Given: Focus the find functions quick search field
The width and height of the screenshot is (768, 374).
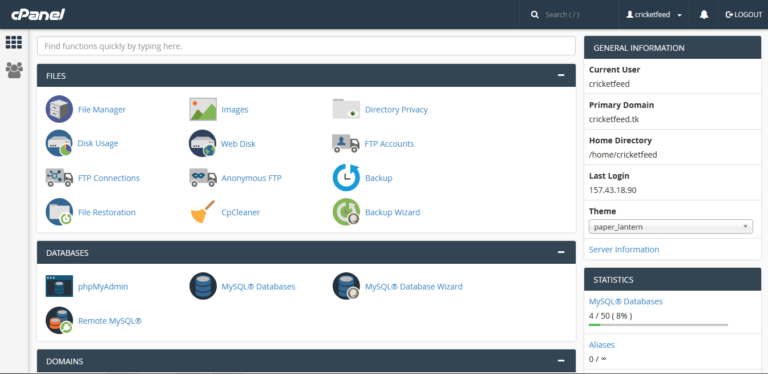Looking at the screenshot, I should pos(306,46).
